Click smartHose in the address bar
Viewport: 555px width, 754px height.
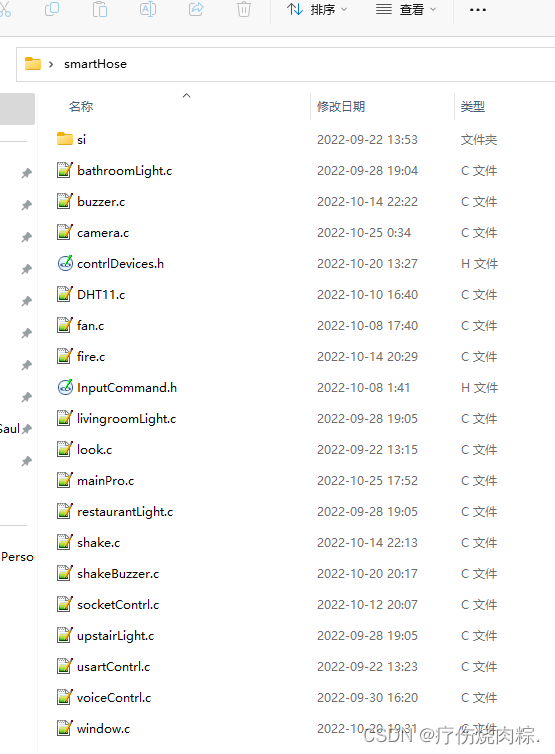pos(95,64)
